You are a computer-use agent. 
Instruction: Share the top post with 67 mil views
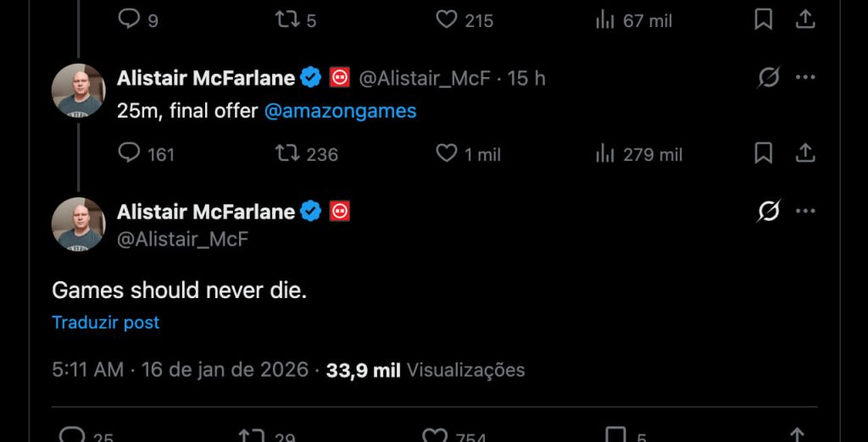pyautogui.click(x=804, y=19)
